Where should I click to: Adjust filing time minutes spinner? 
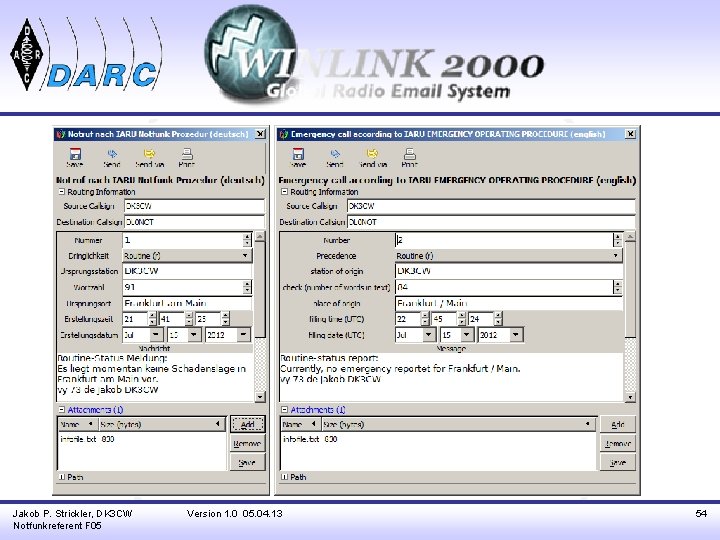(461, 319)
